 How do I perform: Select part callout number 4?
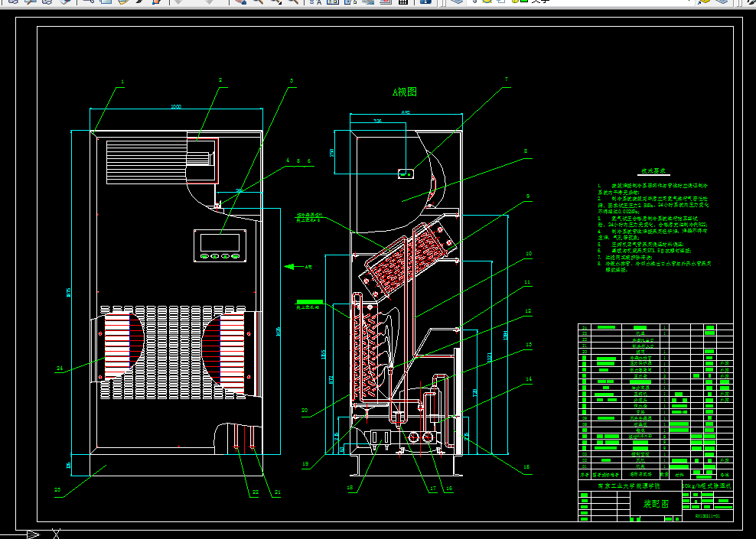tap(288, 161)
